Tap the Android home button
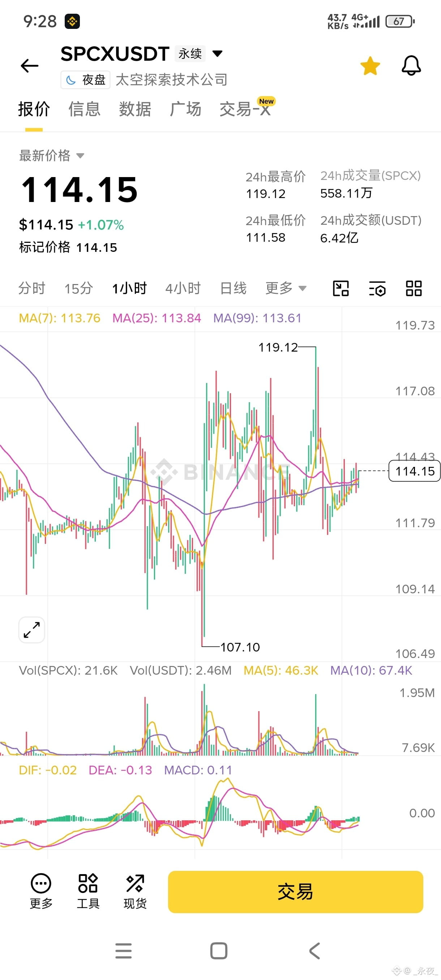The height and width of the screenshot is (980, 441). [219, 951]
